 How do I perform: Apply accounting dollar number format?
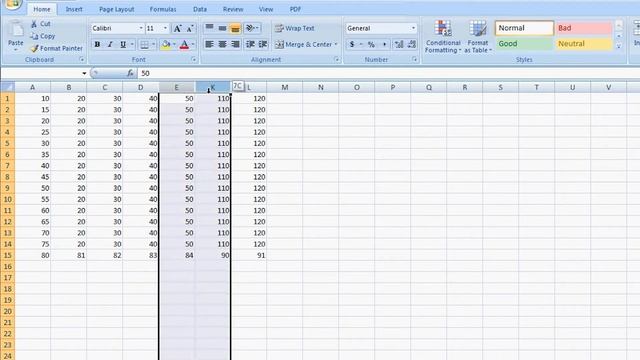(x=352, y=44)
